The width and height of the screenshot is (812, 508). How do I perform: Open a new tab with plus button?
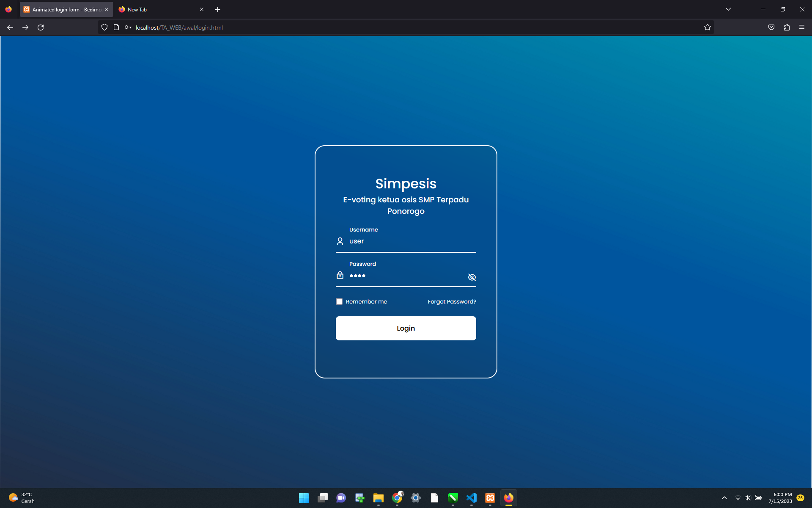[x=218, y=9]
